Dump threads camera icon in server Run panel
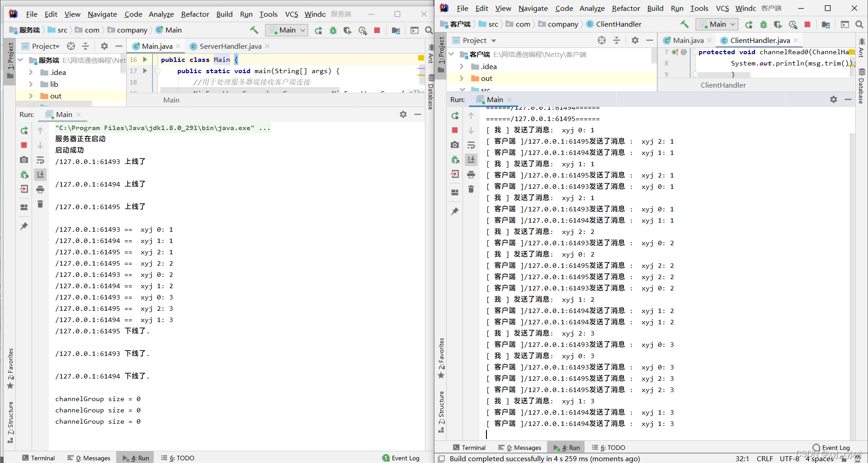868x463 pixels. click(x=24, y=159)
